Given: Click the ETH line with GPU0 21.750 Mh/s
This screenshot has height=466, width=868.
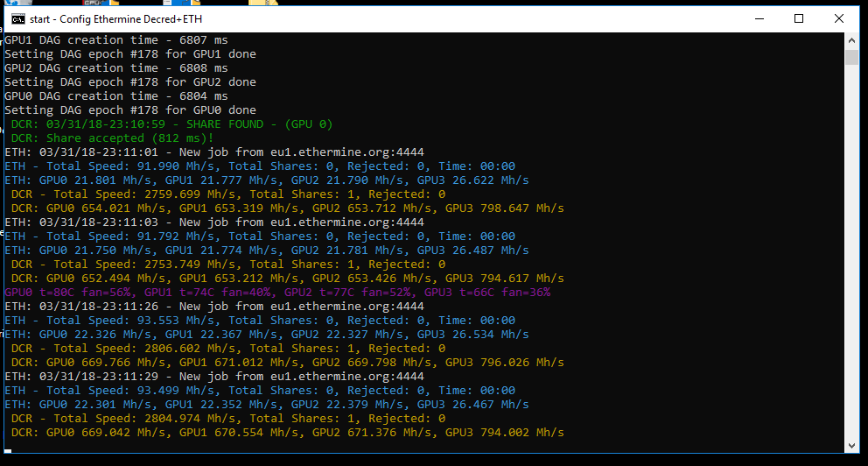Looking at the screenshot, I should click(x=266, y=251).
